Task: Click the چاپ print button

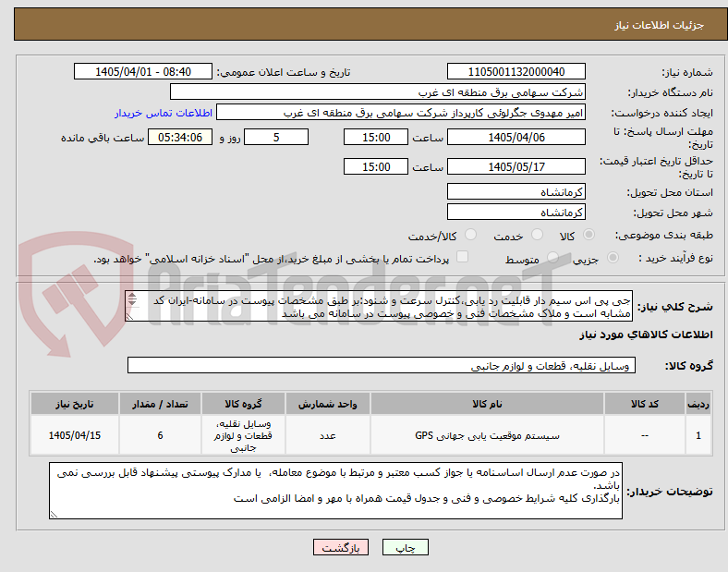Action: pyautogui.click(x=406, y=547)
